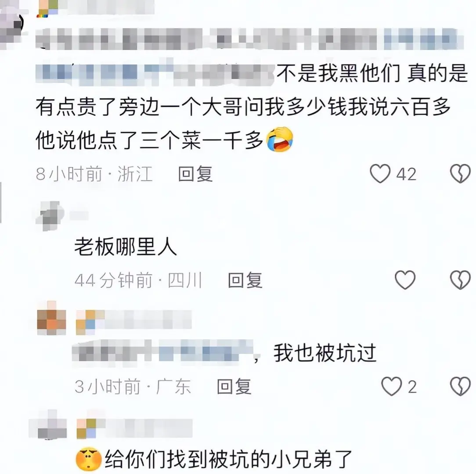Open username above 我也被坑过 comment
Image resolution: width=476 pixels, height=474 pixels.
click(133, 320)
